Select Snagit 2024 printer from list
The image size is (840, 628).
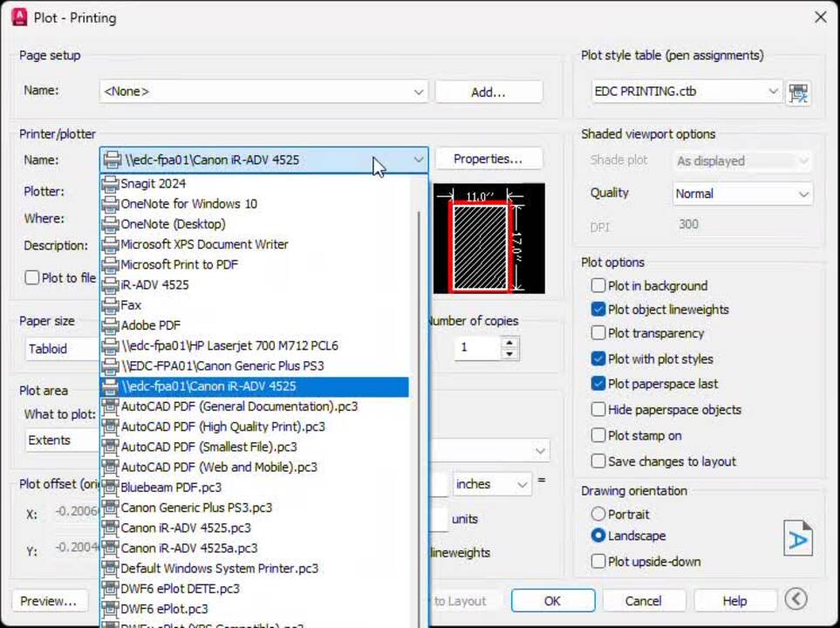point(153,183)
